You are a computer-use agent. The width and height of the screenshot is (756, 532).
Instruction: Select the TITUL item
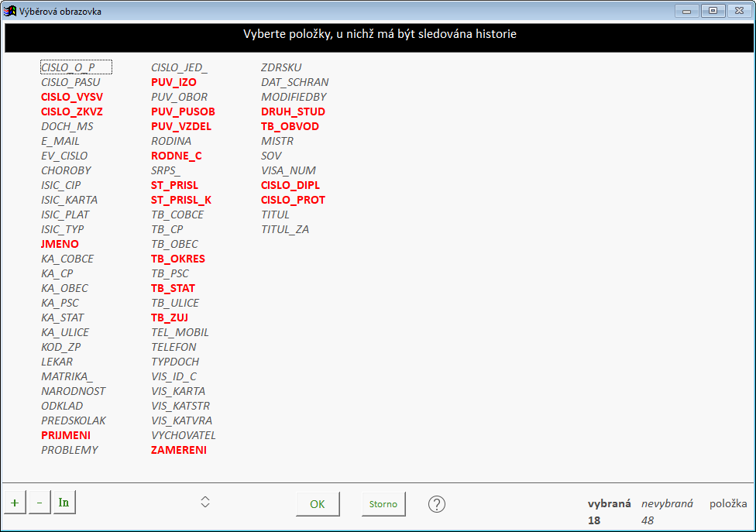click(275, 215)
